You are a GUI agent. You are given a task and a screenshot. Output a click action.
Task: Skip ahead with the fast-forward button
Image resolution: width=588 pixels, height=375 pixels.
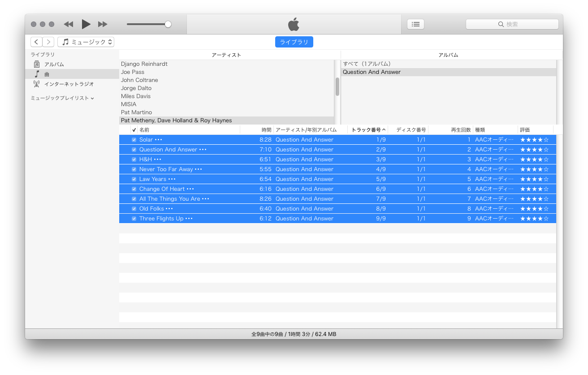[103, 24]
